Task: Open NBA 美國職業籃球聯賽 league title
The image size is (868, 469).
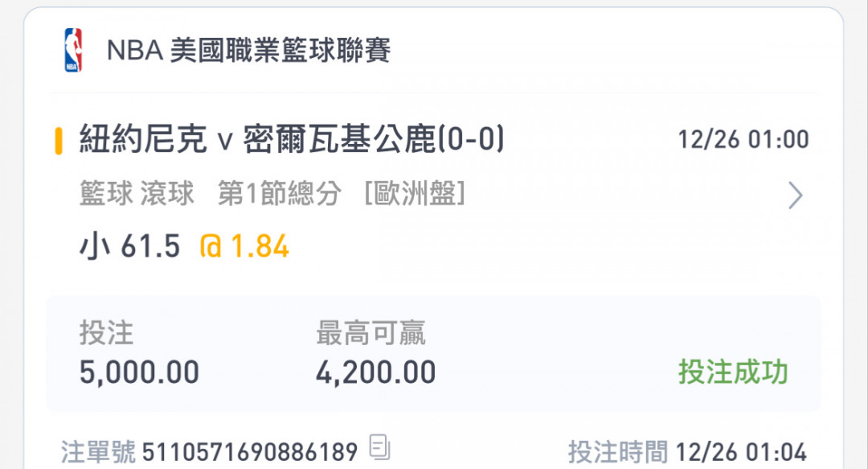Action: [x=248, y=51]
